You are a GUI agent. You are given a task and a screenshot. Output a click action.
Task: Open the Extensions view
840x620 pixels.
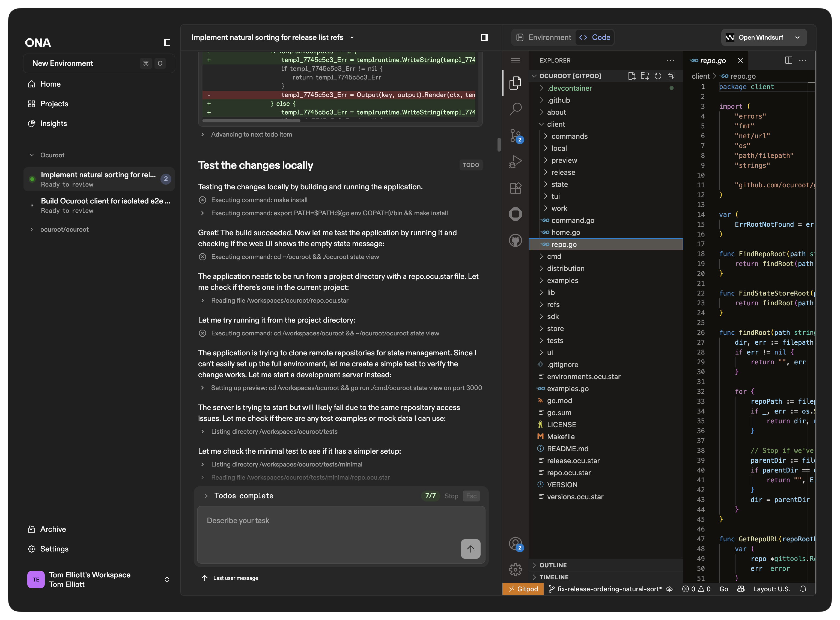point(516,188)
